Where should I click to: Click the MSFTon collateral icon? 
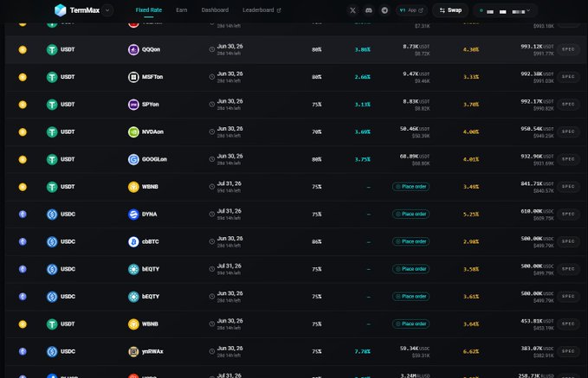133,77
